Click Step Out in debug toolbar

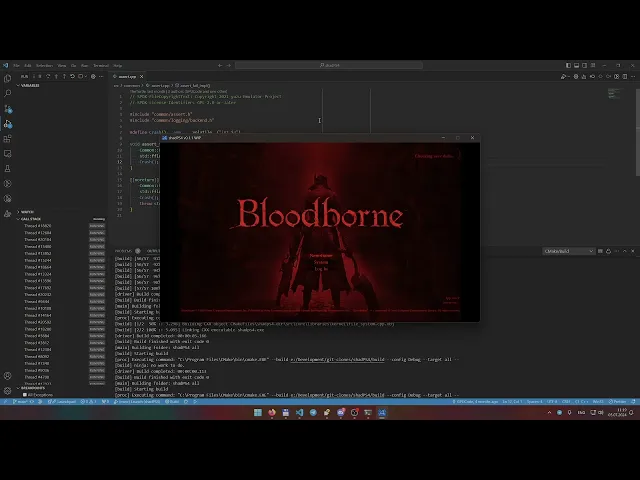(64, 76)
